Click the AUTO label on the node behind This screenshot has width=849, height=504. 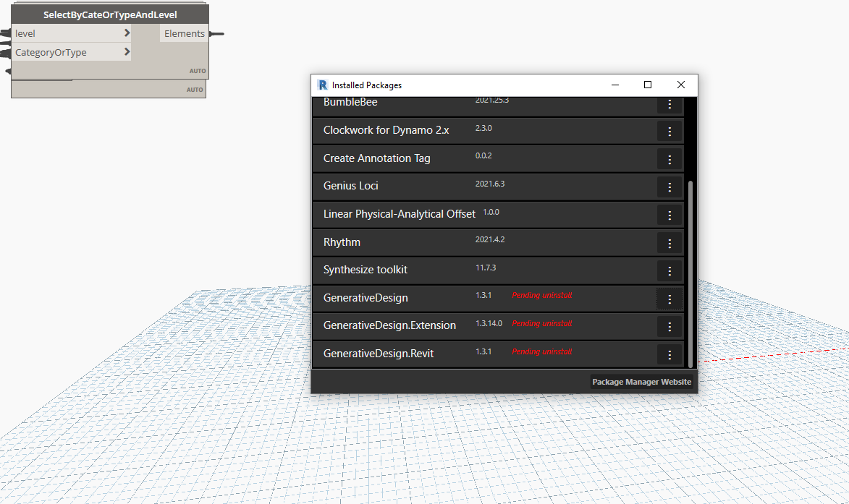[x=195, y=90]
